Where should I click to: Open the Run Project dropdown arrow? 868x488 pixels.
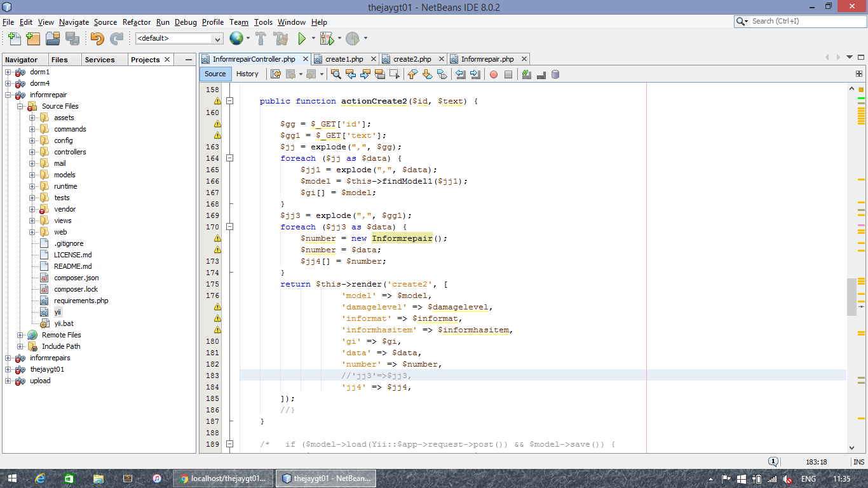pyautogui.click(x=314, y=38)
